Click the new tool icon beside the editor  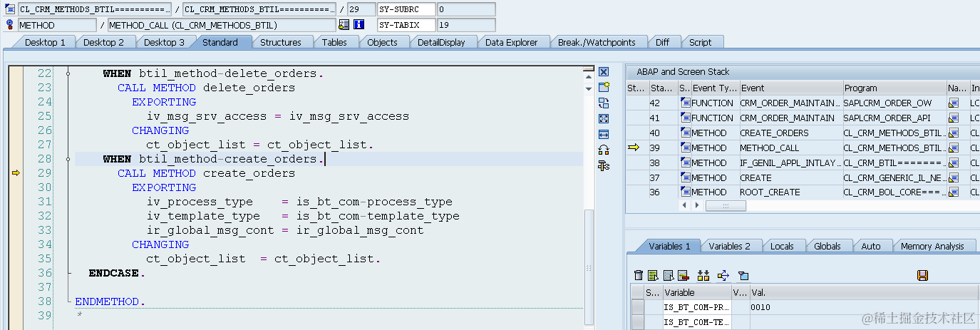point(604,88)
